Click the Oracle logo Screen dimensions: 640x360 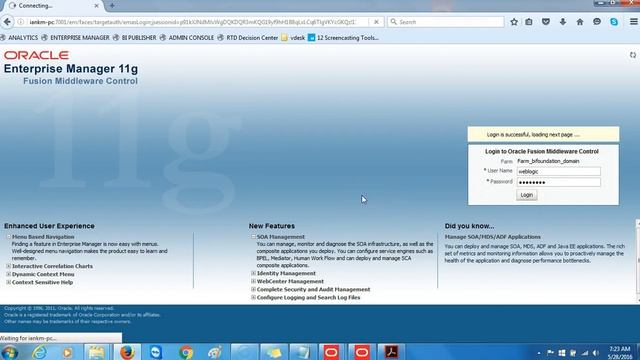point(36,55)
